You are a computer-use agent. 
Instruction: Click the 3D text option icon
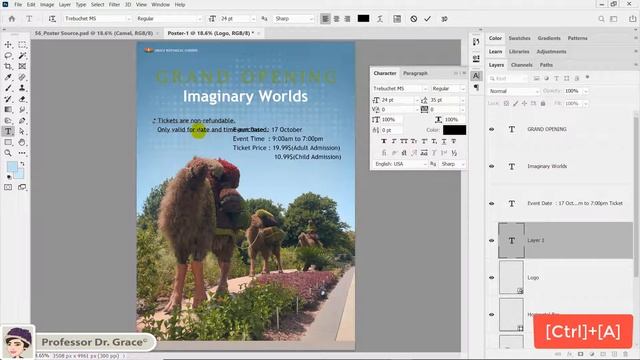coord(444,19)
